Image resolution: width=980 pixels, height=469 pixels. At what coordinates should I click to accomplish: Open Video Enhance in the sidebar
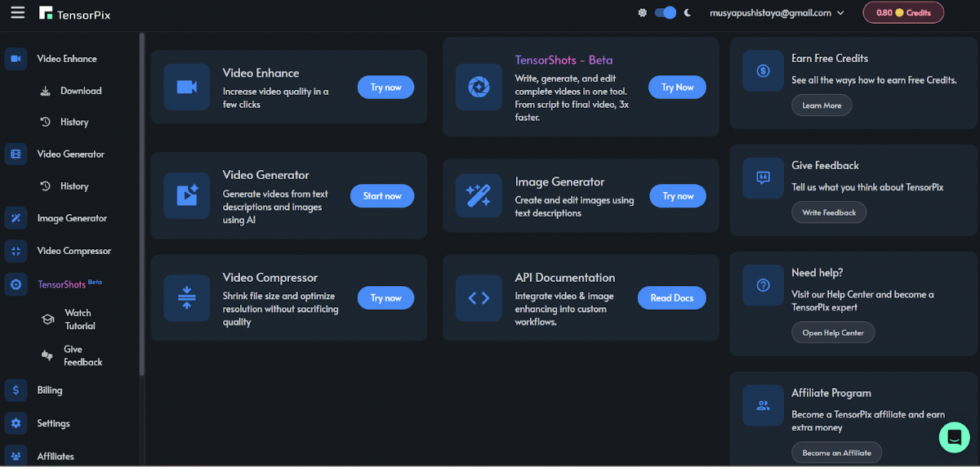click(67, 59)
